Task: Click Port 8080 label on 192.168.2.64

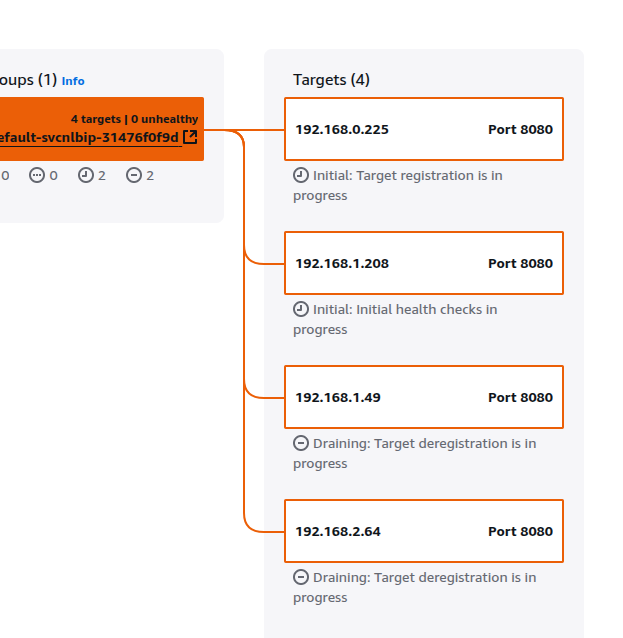Action: 520,531
